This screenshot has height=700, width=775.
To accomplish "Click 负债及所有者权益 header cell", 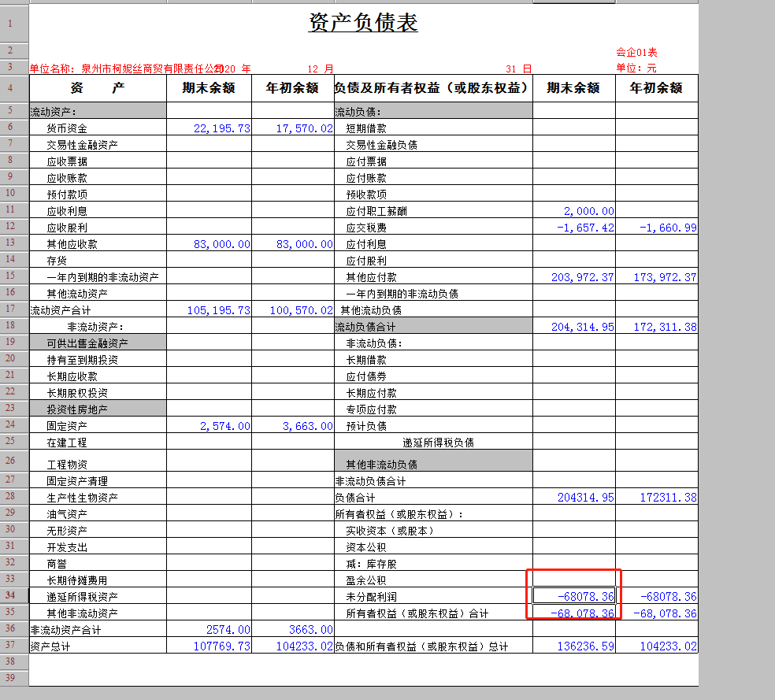I will pos(433,88).
